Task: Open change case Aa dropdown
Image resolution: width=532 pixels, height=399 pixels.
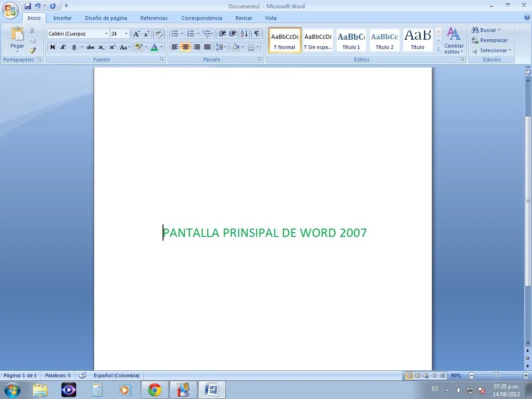Action: coord(125,47)
